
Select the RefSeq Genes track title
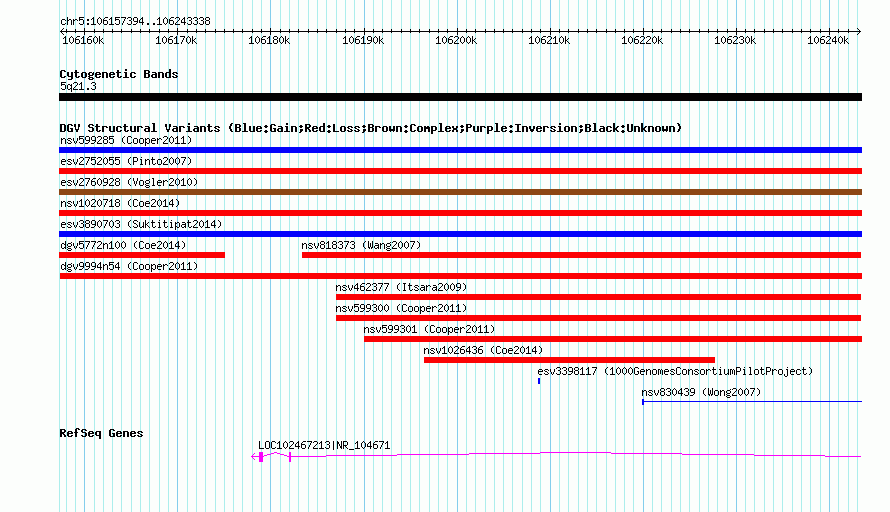101,433
